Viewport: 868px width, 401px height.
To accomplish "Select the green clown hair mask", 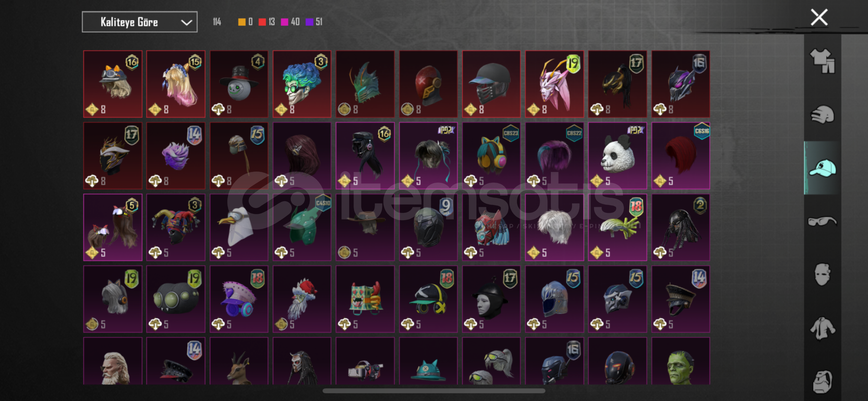I will [x=302, y=84].
